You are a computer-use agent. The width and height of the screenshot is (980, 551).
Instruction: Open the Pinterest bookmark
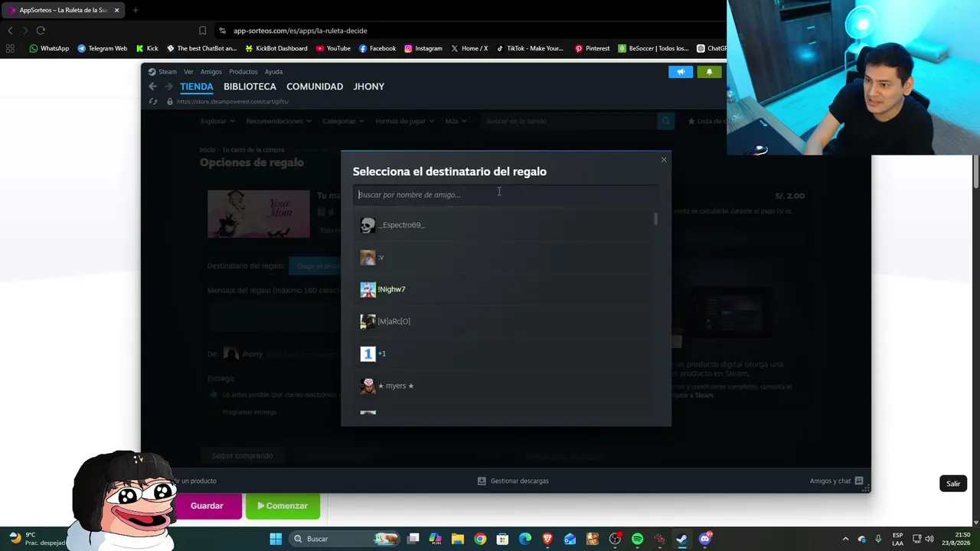tap(593, 48)
